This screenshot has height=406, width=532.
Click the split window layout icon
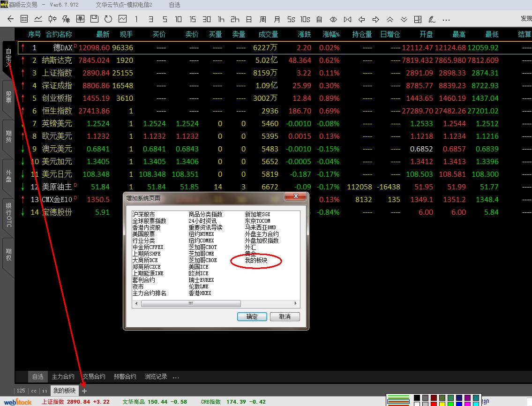click(418, 19)
